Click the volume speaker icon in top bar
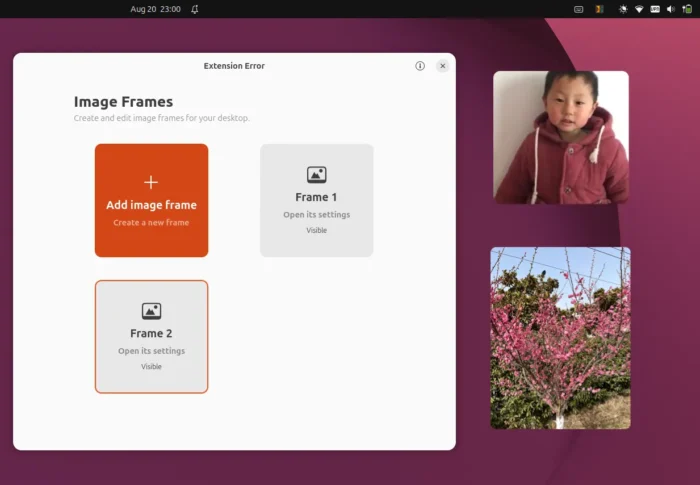Image resolution: width=700 pixels, height=485 pixels. [x=671, y=9]
